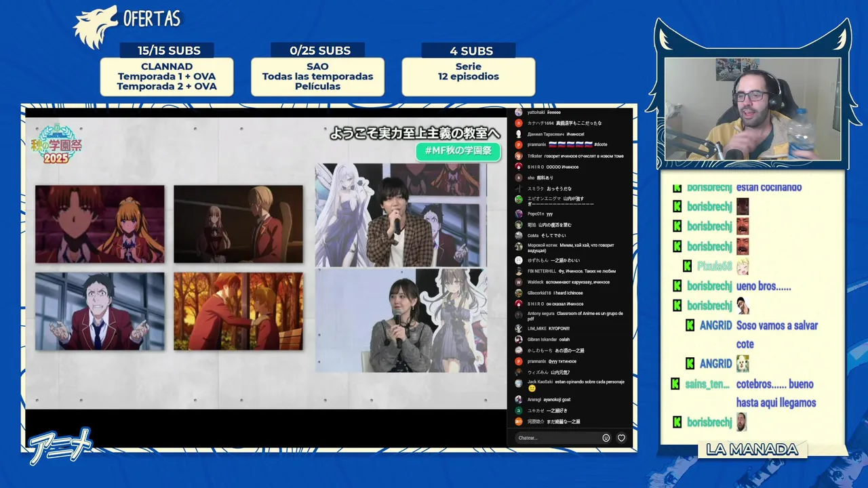Click Waldeck's purple W avatar
The width and height of the screenshot is (868, 488).
click(519, 282)
